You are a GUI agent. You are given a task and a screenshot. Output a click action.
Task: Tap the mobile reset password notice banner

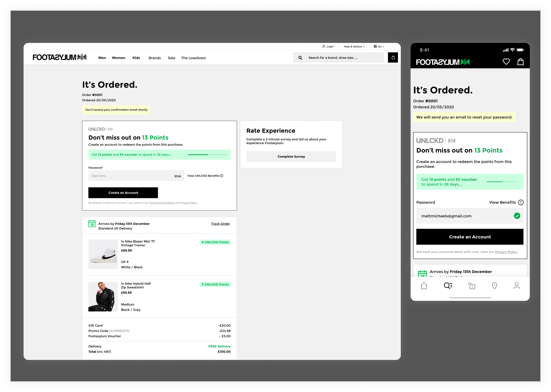(464, 117)
